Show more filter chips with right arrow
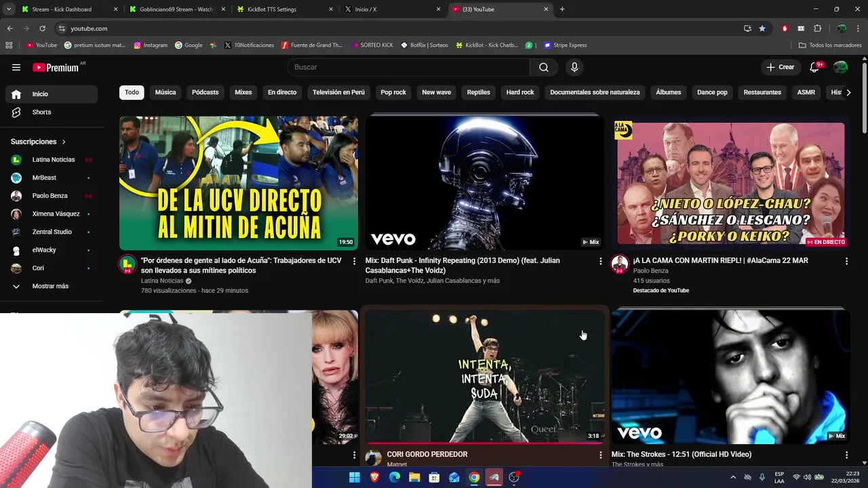Screen dimensions: 868x488 pyautogui.click(x=848, y=92)
